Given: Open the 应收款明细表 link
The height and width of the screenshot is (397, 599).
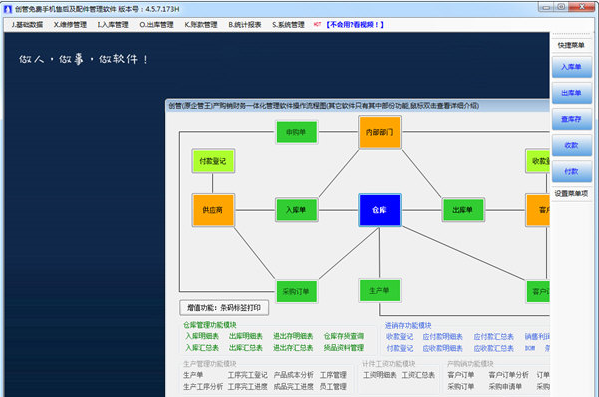Looking at the screenshot, I should pos(442,348).
